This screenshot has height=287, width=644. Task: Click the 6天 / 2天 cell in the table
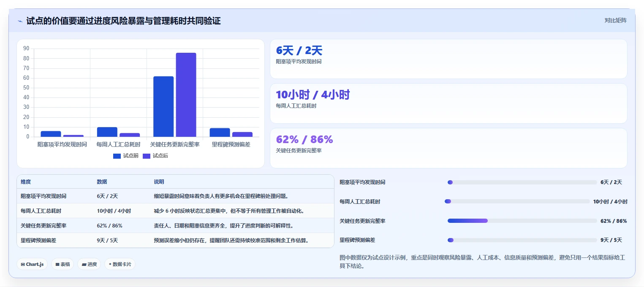107,196
